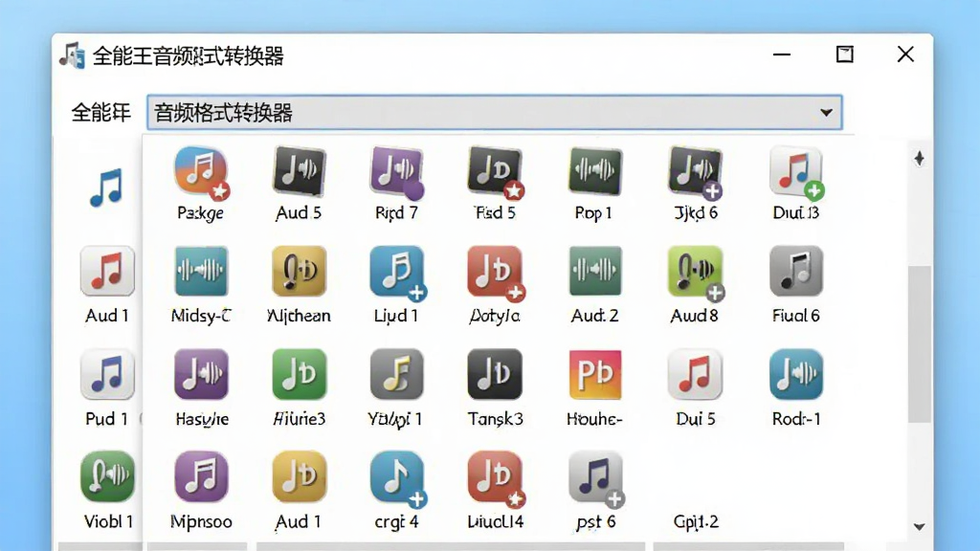The height and width of the screenshot is (551, 980).
Task: Select the Aud 1 red note icon in sidebar
Action: 107,271
